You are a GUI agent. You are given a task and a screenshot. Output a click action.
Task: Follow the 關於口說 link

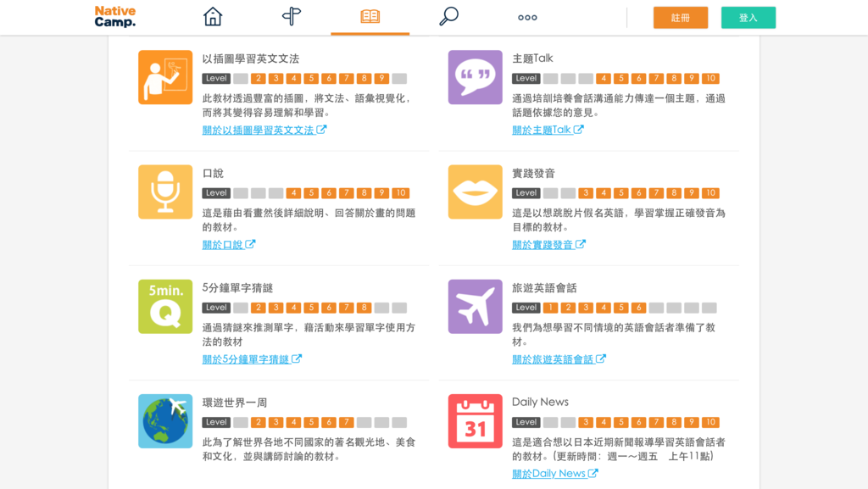pos(229,244)
